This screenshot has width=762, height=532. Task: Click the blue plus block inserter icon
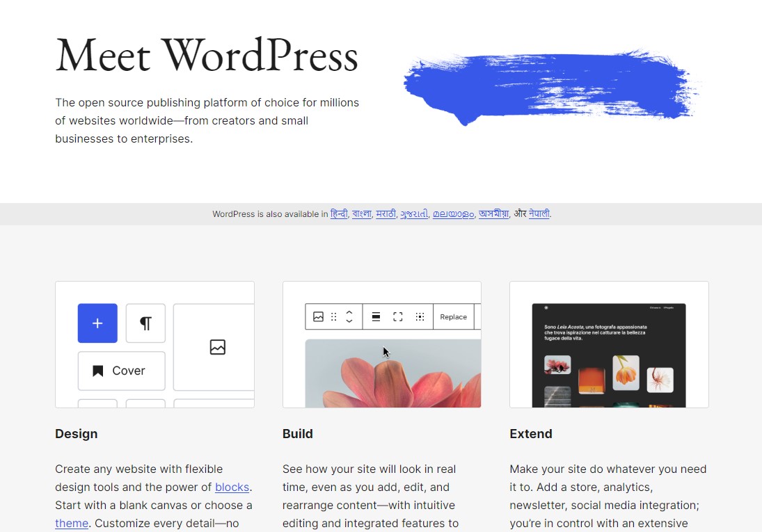(97, 323)
